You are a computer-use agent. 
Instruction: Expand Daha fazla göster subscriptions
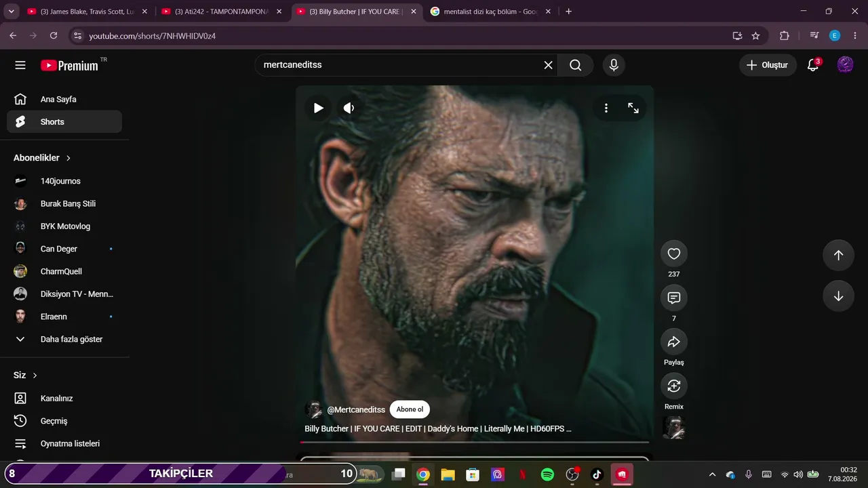pos(64,339)
